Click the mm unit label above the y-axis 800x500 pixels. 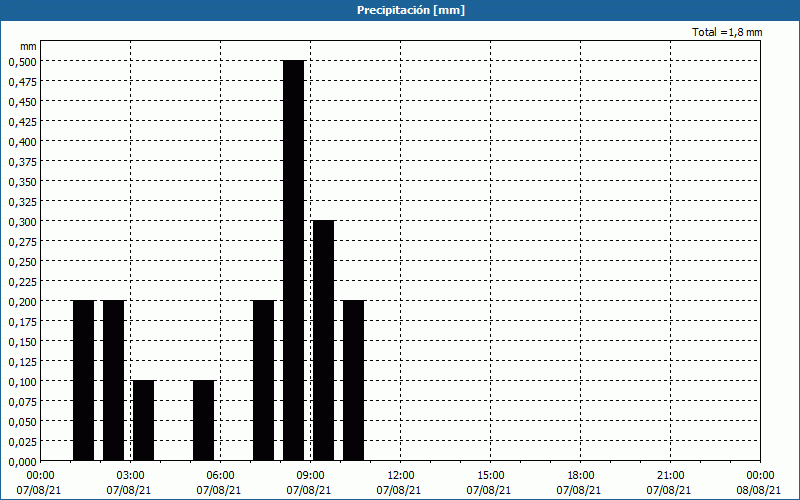click(28, 46)
